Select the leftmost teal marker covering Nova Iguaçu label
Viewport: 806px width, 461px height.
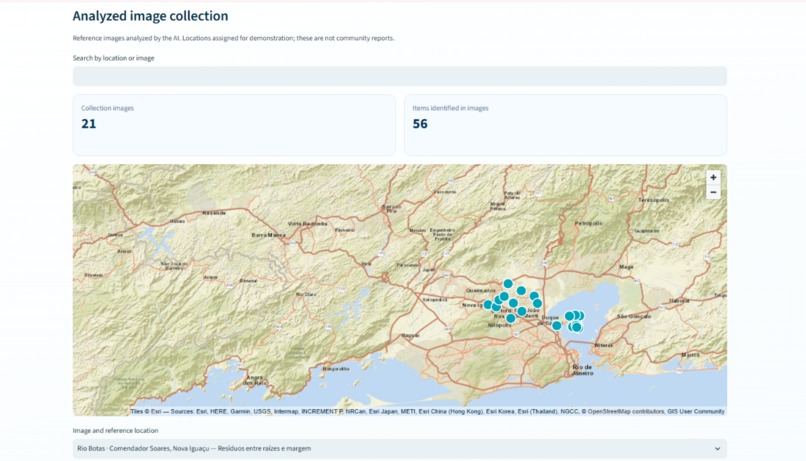click(x=488, y=305)
